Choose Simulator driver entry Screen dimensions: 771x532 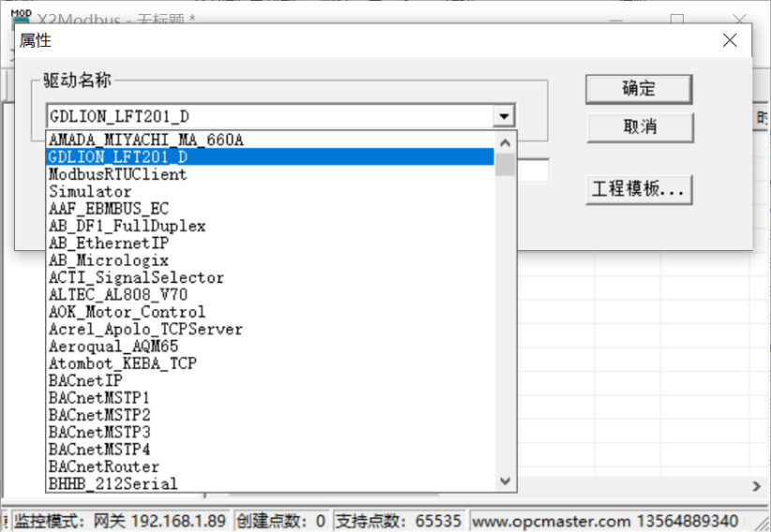click(x=270, y=191)
